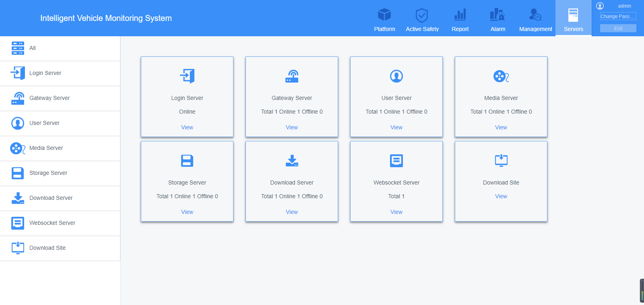Open the Active Safety shield icon
644x305 pixels.
421,15
